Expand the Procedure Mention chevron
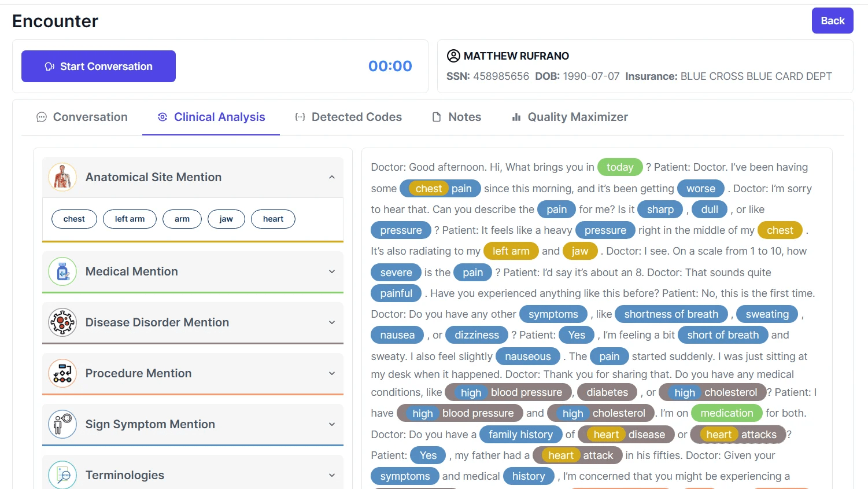868x489 pixels. pos(331,373)
